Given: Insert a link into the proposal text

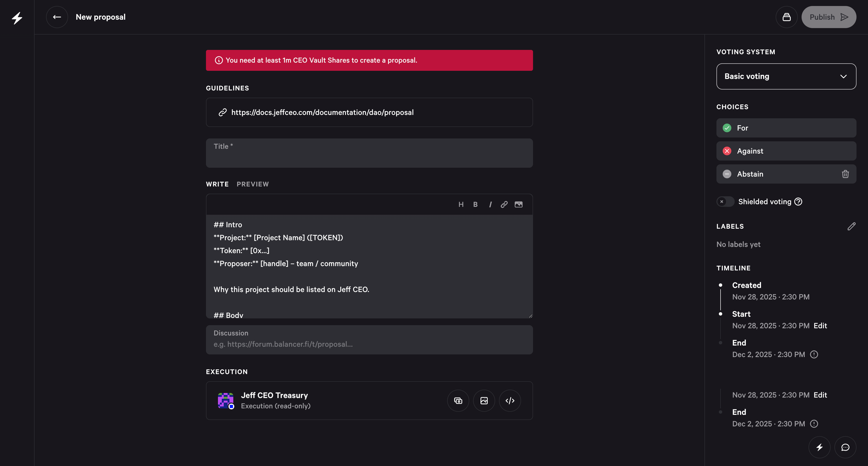Looking at the screenshot, I should [504, 204].
